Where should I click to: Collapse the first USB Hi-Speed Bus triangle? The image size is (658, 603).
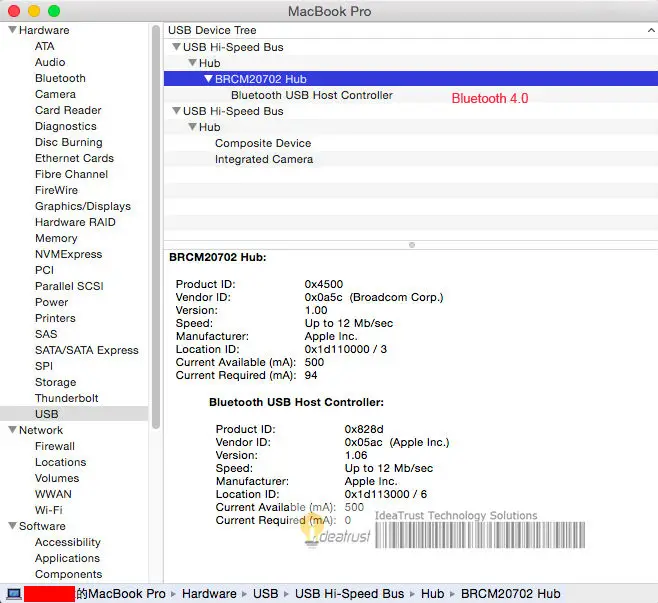coord(176,47)
